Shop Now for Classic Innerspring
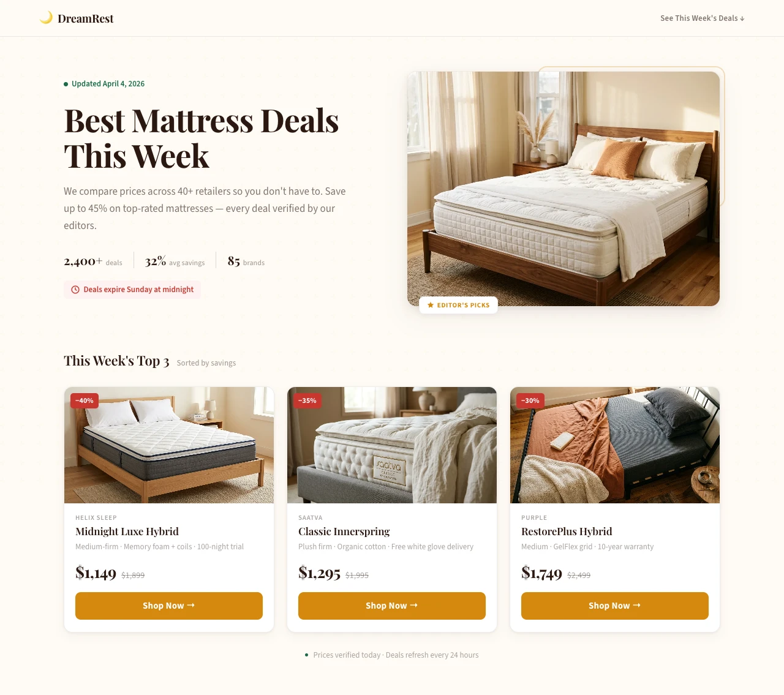This screenshot has height=695, width=784. [x=392, y=606]
